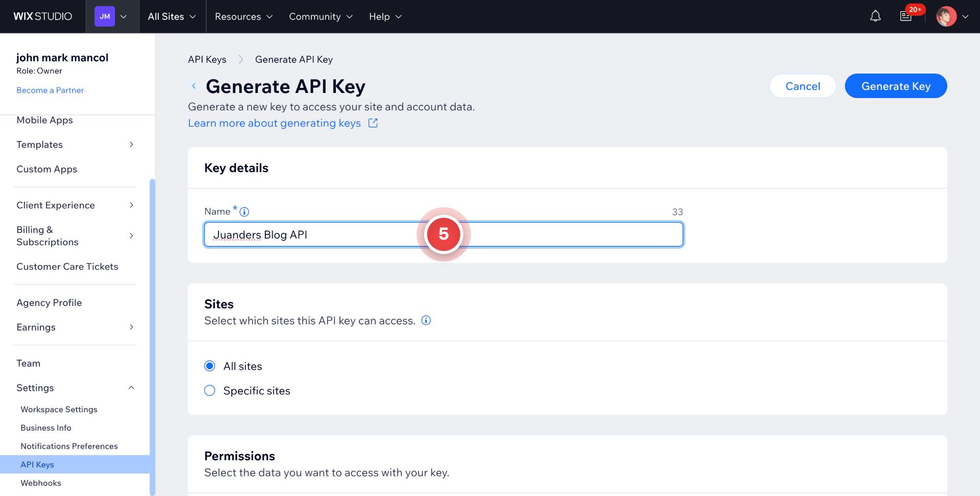Open the Resources menu
The height and width of the screenshot is (496, 980).
click(x=243, y=16)
